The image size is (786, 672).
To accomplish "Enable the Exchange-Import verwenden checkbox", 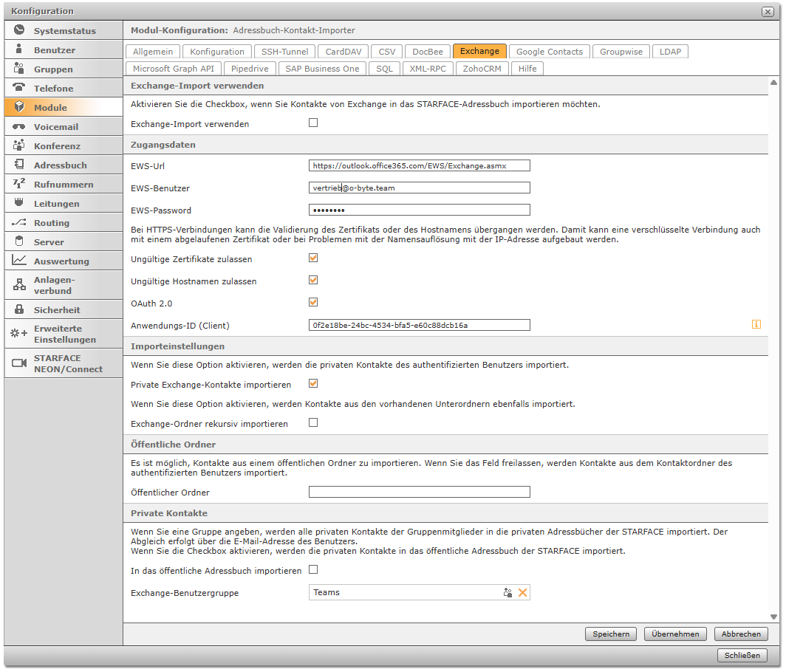I will point(313,123).
